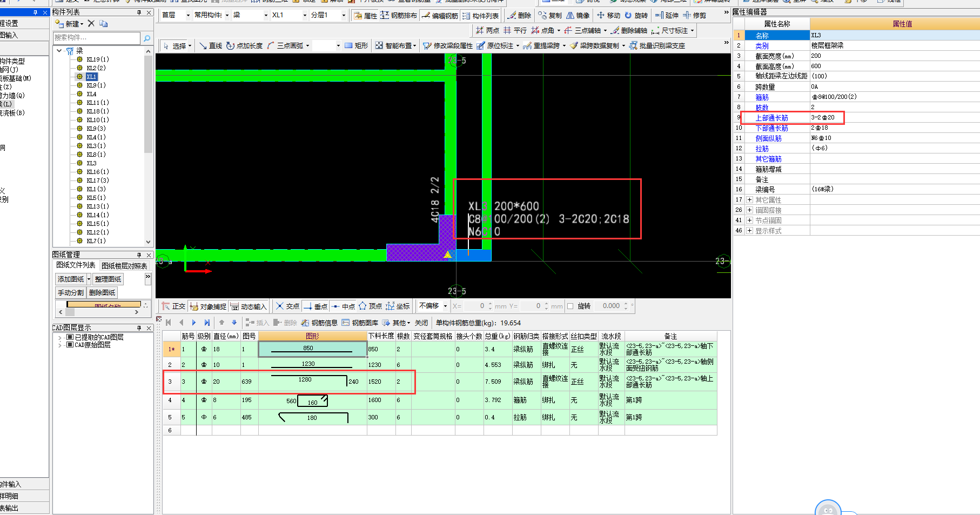
Task: Click 批量识别梁支座 batch identify supports
Action: tap(657, 46)
